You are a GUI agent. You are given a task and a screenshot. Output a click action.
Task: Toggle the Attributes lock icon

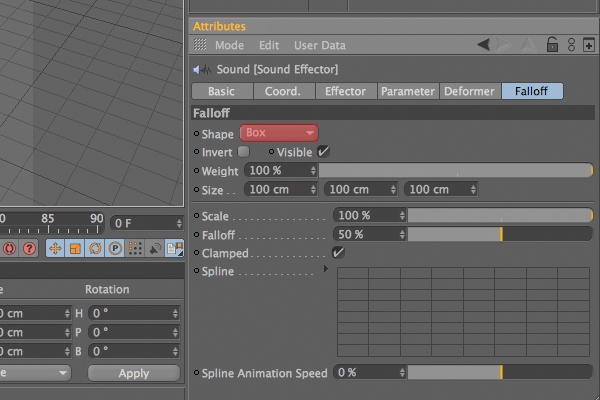point(552,44)
